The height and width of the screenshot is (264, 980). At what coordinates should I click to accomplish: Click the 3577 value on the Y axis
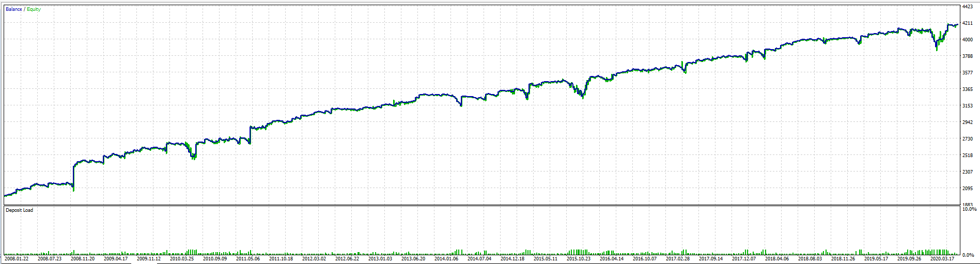968,73
